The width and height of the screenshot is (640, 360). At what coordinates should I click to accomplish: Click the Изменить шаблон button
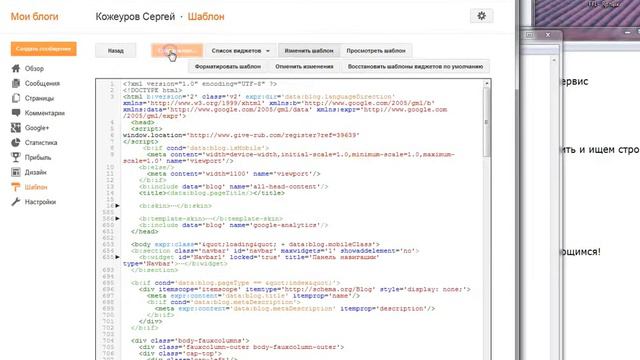(x=309, y=51)
